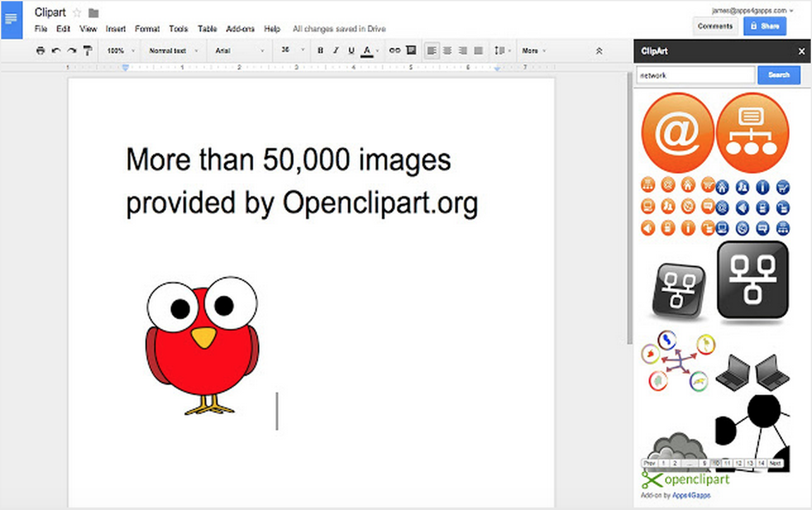Toggle Bold formatting
This screenshot has width=812, height=510.
coord(320,51)
